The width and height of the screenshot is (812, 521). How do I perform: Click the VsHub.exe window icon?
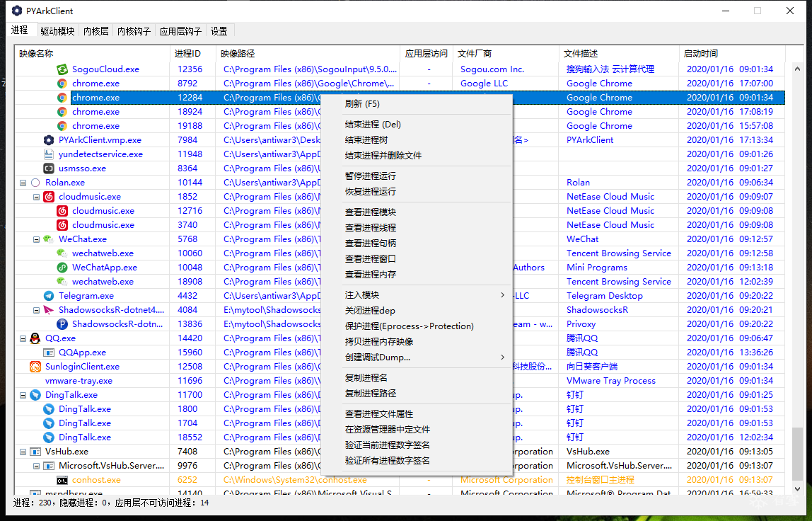35,452
